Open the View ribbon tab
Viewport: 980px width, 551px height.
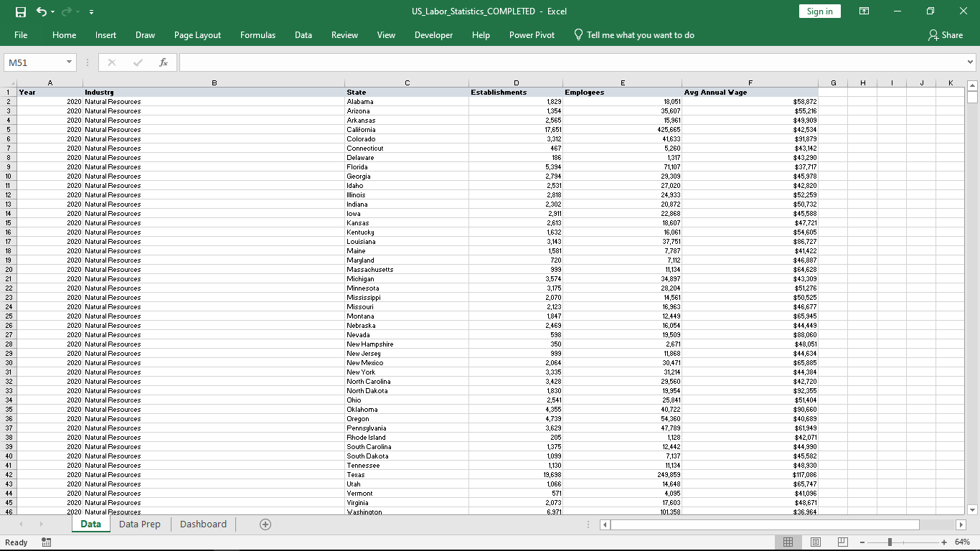pyautogui.click(x=386, y=35)
